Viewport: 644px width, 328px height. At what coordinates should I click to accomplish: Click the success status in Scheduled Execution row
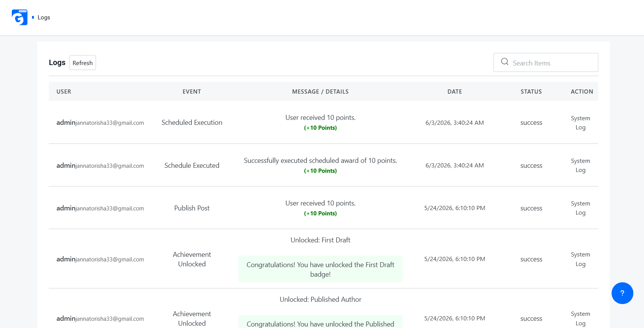tap(531, 123)
